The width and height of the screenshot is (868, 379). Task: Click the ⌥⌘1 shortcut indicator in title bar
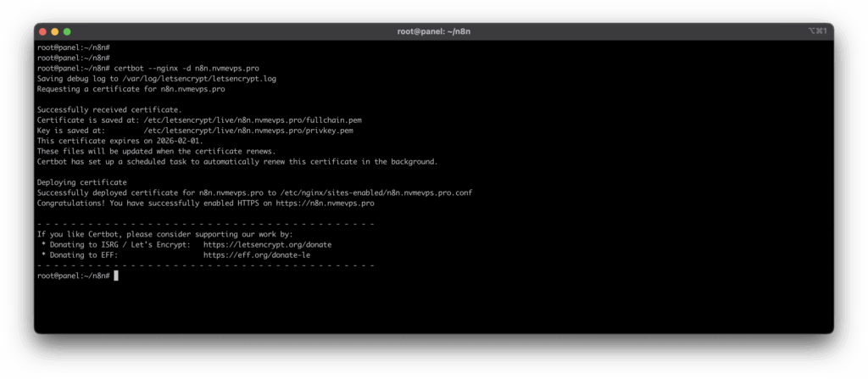click(x=817, y=31)
